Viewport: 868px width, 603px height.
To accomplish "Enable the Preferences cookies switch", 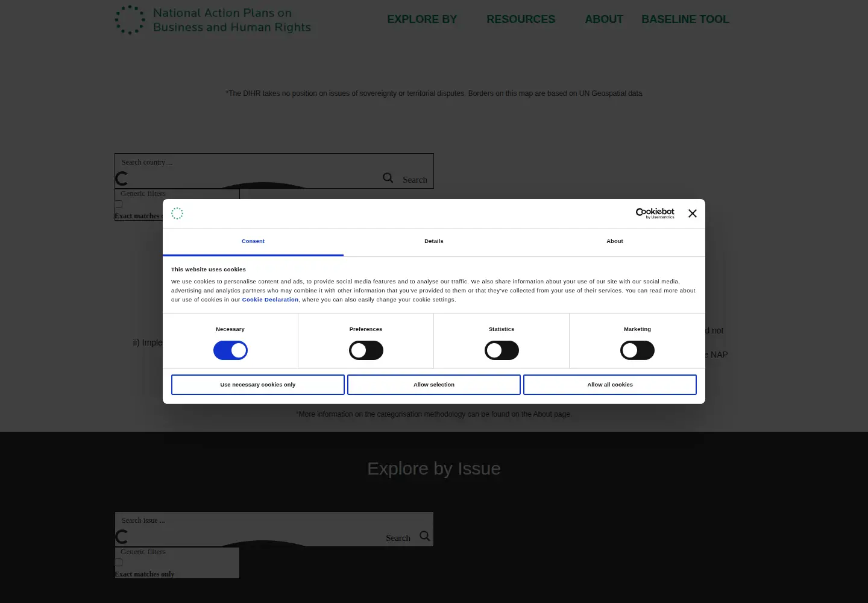I will (366, 350).
